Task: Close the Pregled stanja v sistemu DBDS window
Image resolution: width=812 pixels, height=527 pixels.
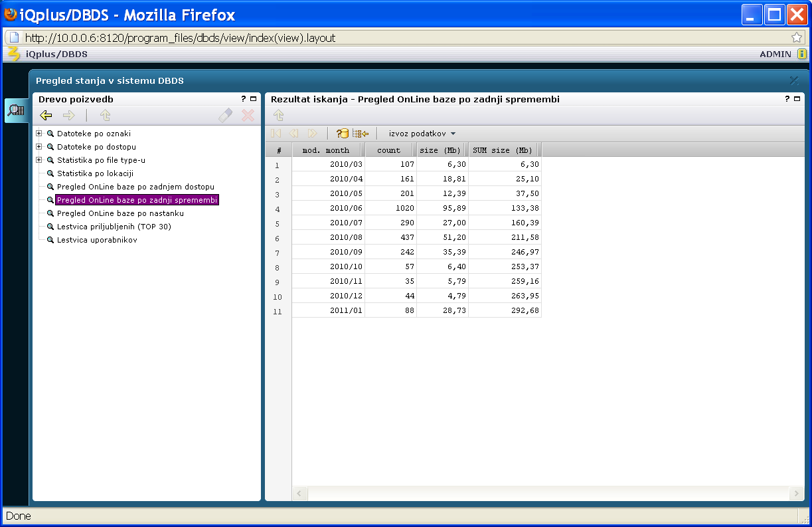Action: [x=794, y=80]
